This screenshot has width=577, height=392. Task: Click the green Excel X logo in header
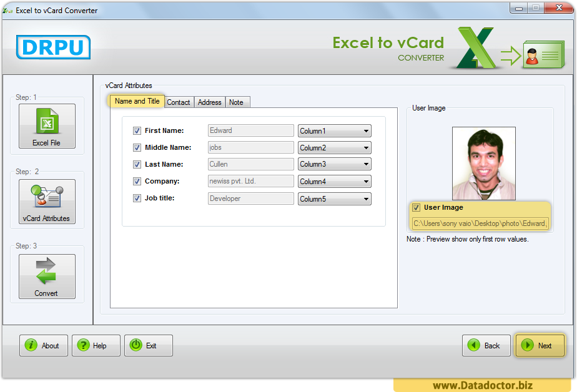coord(476,47)
